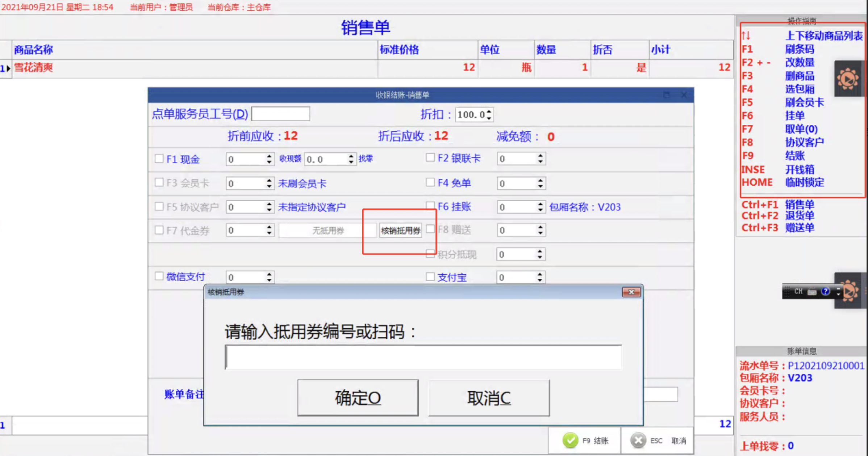Click the F5 刷会员卡 shortcut entry
This screenshot has height=456, width=868.
pyautogui.click(x=783, y=102)
